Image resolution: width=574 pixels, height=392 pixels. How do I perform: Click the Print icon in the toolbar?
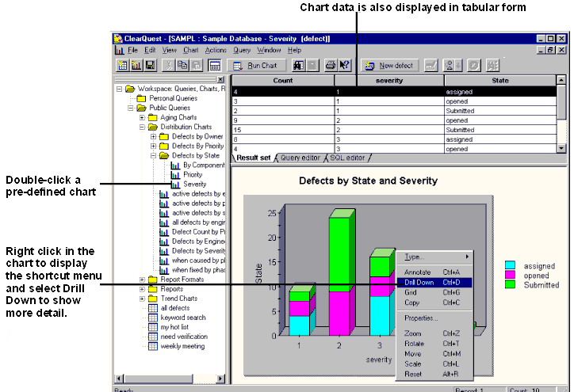(x=331, y=66)
